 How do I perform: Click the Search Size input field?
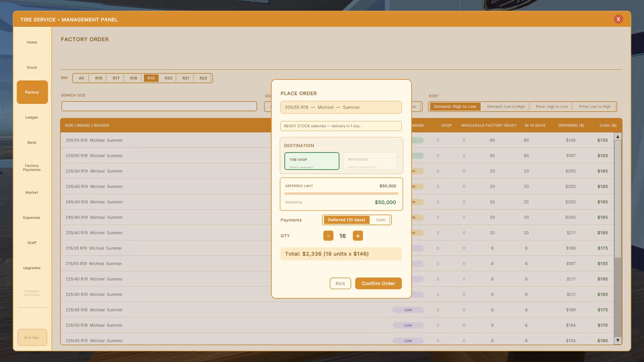(x=159, y=106)
